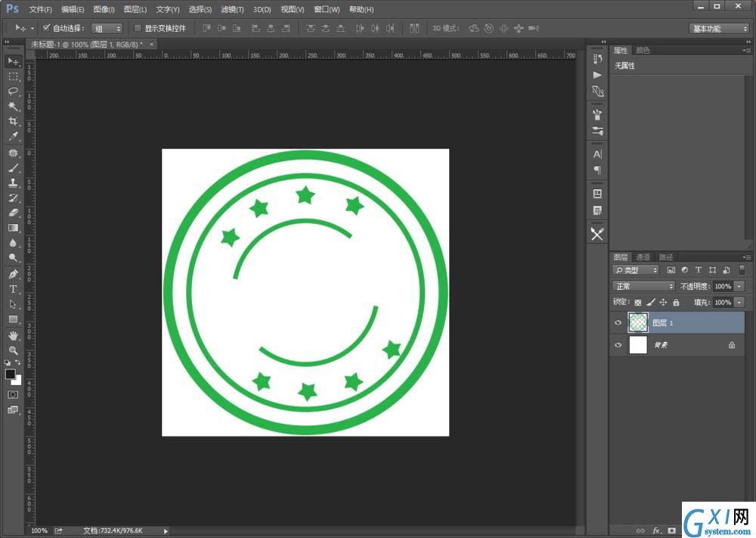Toggle lock position icon
756x538 pixels.
point(664,303)
